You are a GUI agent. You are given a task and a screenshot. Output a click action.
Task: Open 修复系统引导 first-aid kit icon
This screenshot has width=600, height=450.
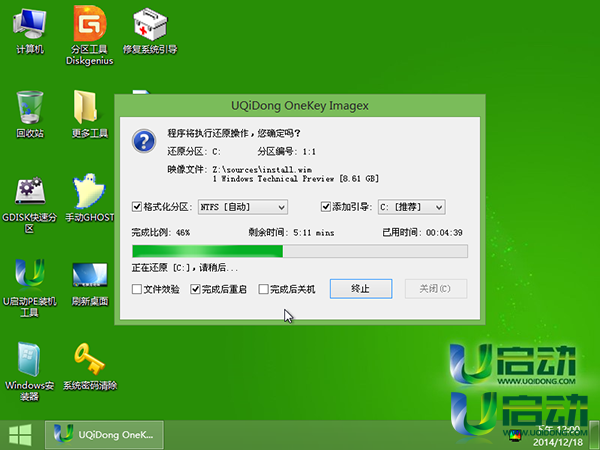tap(150, 31)
